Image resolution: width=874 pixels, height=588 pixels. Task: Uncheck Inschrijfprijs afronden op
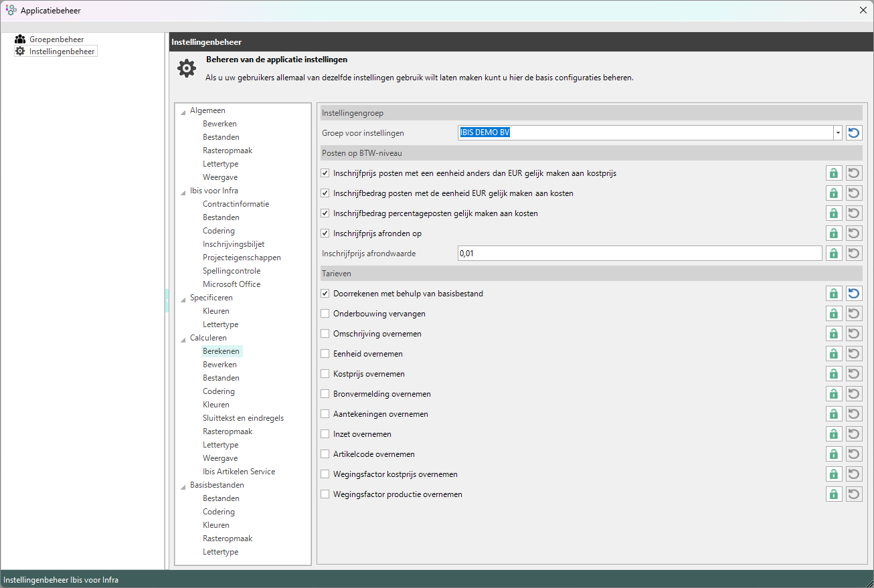[x=325, y=233]
